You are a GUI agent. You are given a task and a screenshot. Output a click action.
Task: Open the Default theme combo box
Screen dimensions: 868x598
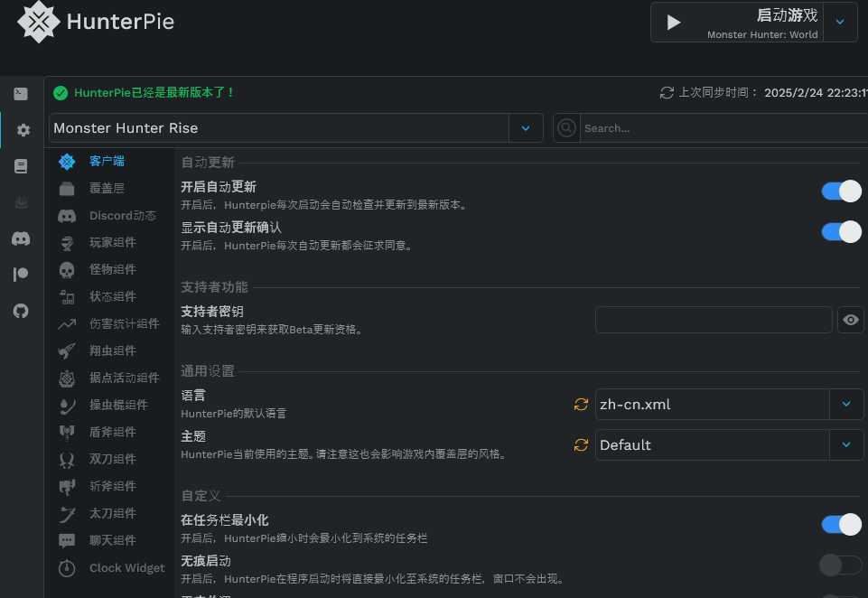pos(729,444)
